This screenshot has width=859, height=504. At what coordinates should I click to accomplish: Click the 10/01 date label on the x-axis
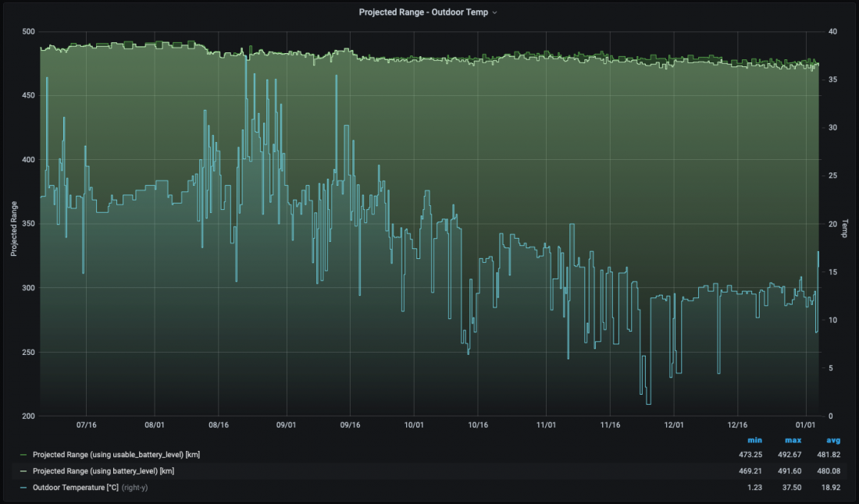coord(414,425)
